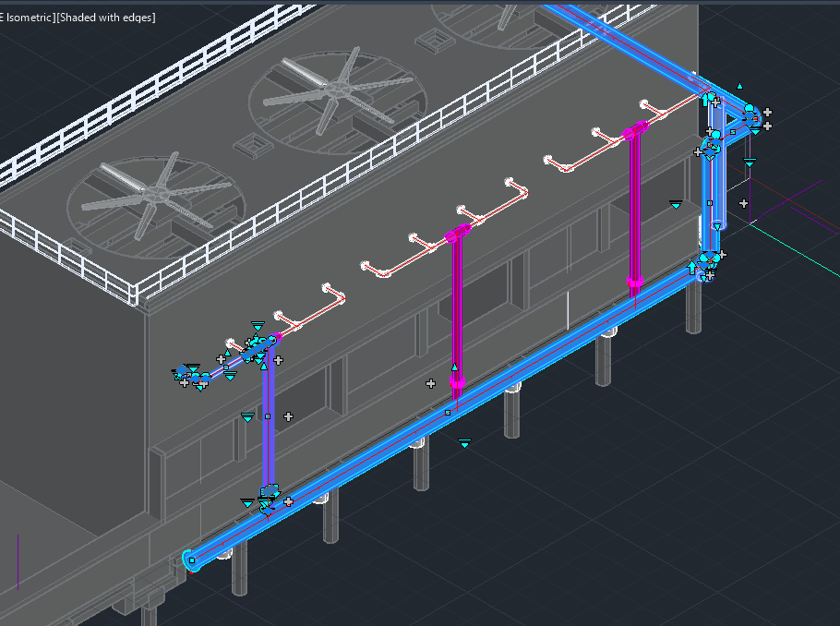840x626 pixels.
Task: Click the triangle flow grip below the right vertical pipe
Action: (716, 226)
